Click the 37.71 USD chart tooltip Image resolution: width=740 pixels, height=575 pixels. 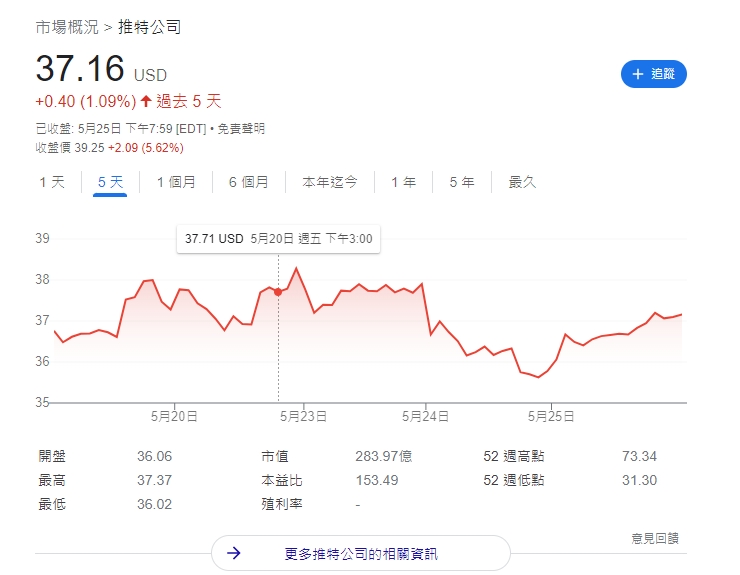point(278,239)
